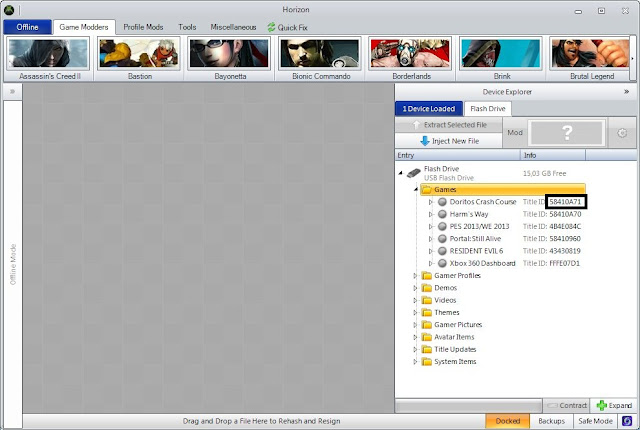
Task: Expand the Harm's Way entry
Action: click(x=431, y=214)
